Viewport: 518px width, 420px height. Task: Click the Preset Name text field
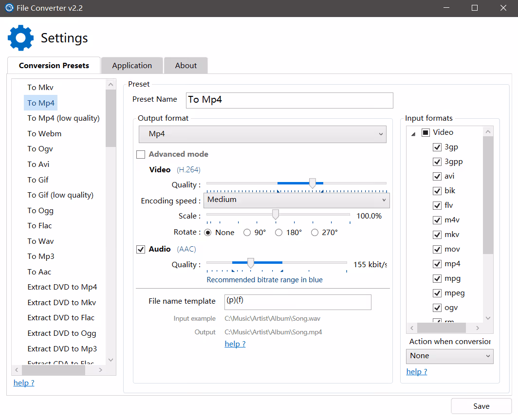[289, 100]
